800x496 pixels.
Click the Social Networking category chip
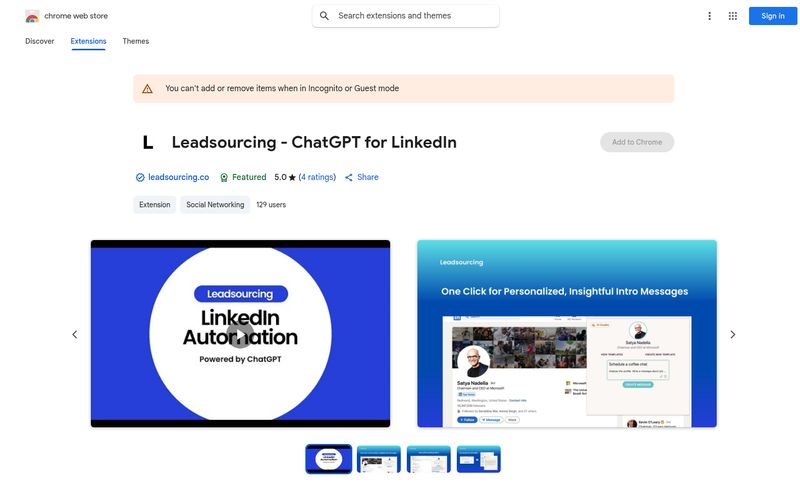tap(215, 205)
